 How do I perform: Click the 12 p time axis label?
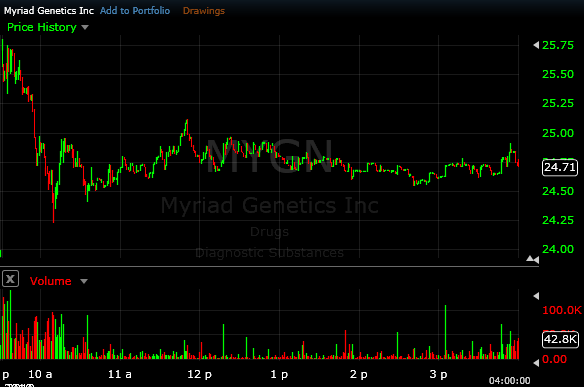coord(199,374)
